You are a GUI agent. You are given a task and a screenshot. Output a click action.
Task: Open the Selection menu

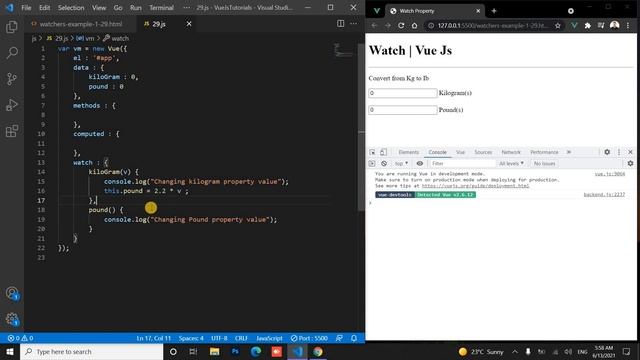click(x=71, y=8)
